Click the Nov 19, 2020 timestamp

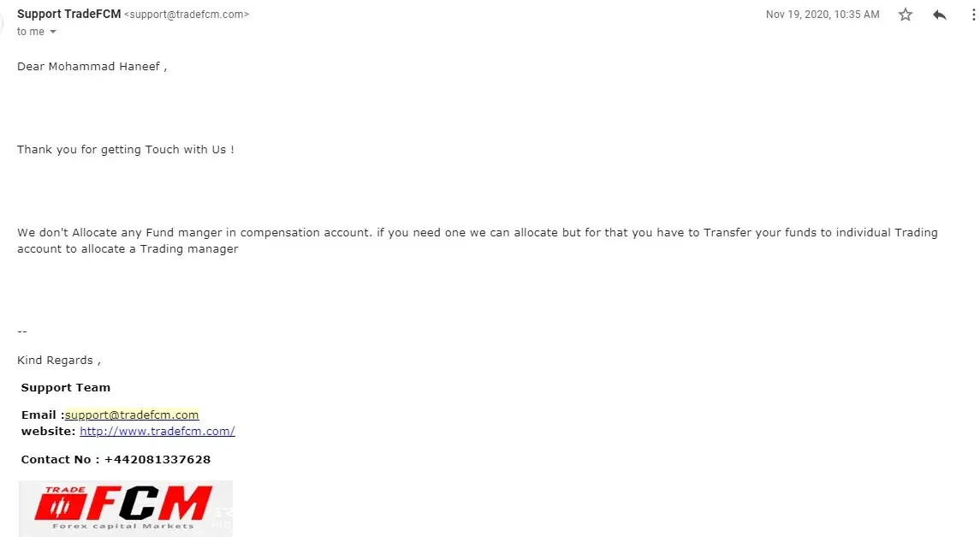point(822,15)
